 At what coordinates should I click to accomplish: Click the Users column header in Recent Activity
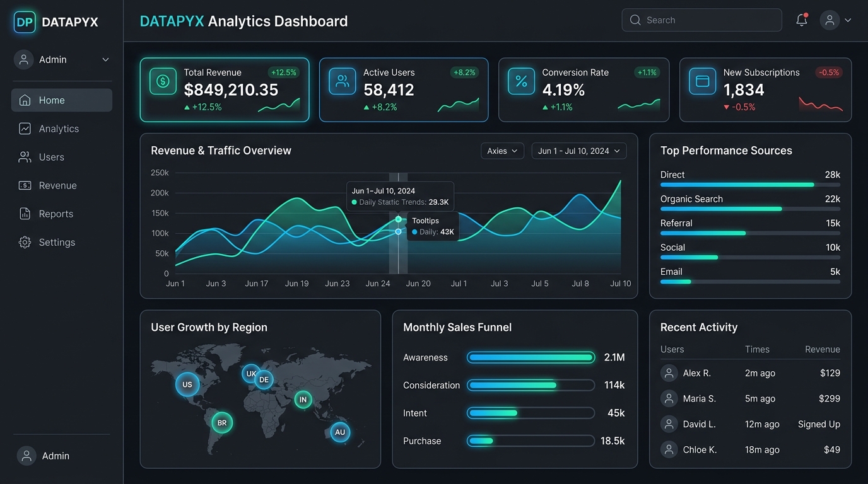click(x=672, y=349)
